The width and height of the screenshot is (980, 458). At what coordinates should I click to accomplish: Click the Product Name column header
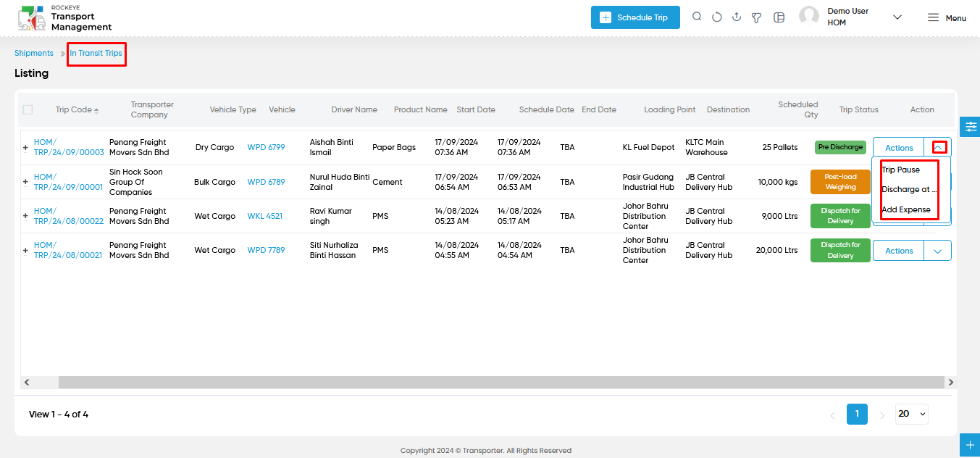[421, 110]
